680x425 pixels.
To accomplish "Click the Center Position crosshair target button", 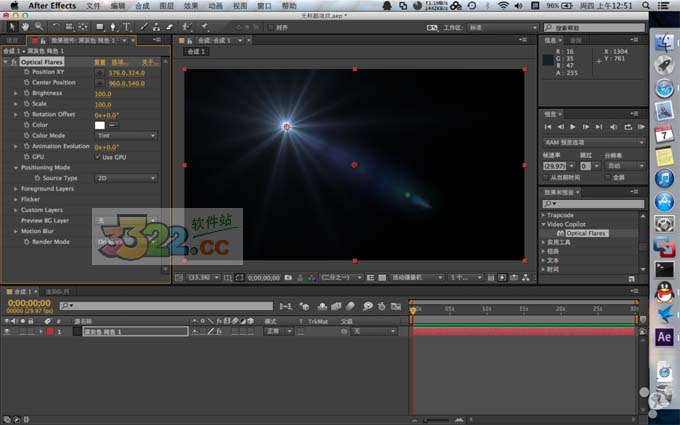I will point(100,83).
